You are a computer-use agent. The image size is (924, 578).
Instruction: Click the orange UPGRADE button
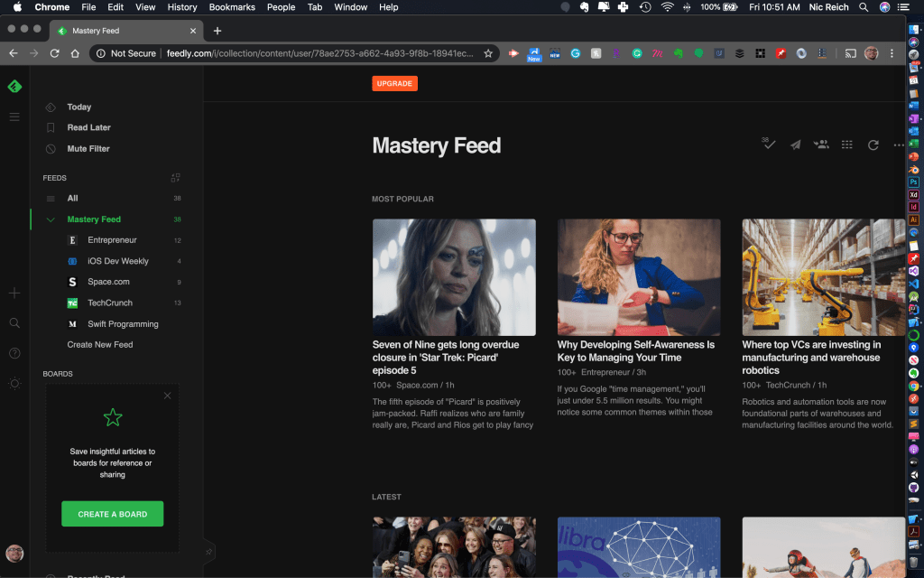[x=394, y=84]
